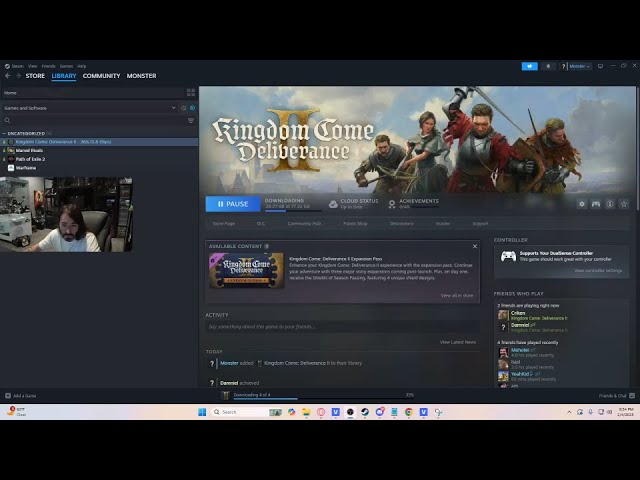Click the Big Picture mode monitor icon
Image resolution: width=640 pixels, height=480 pixels.
600,66
